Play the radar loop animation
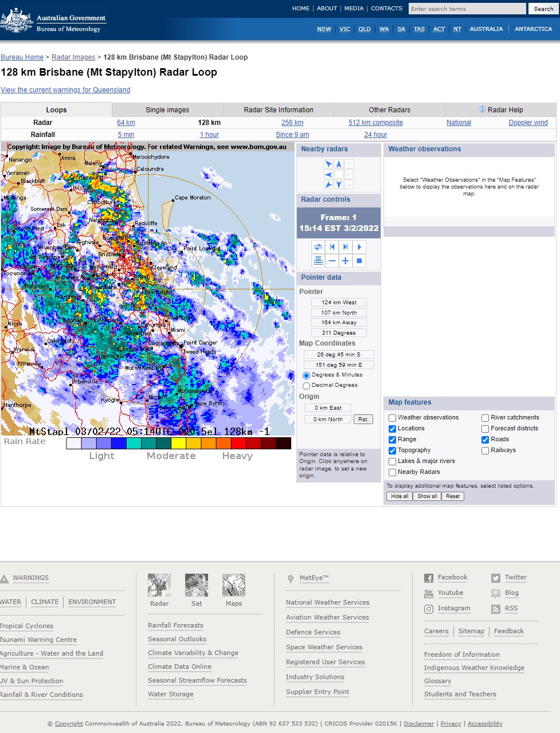Viewport: 560px width, 733px height. pyautogui.click(x=359, y=247)
